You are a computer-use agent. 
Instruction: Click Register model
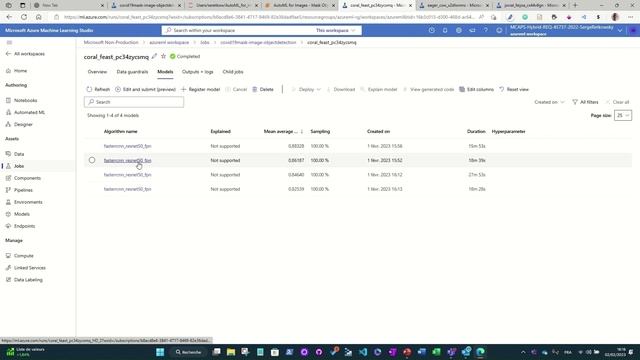(x=200, y=89)
